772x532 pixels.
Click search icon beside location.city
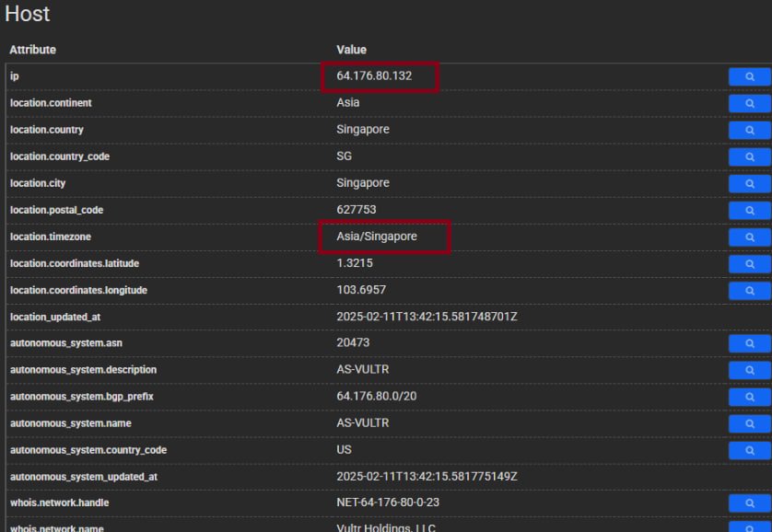pyautogui.click(x=749, y=183)
